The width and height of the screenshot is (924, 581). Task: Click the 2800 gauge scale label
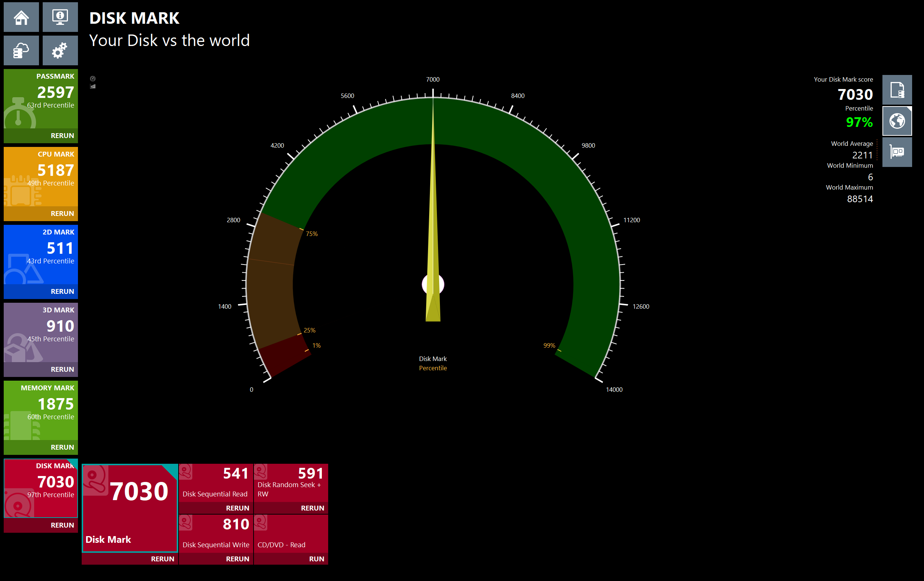click(x=233, y=220)
